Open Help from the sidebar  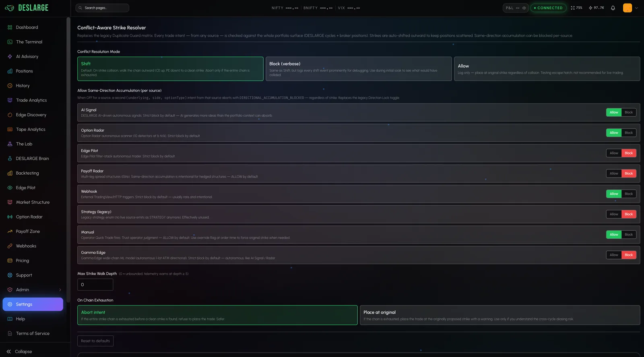tap(33, 319)
